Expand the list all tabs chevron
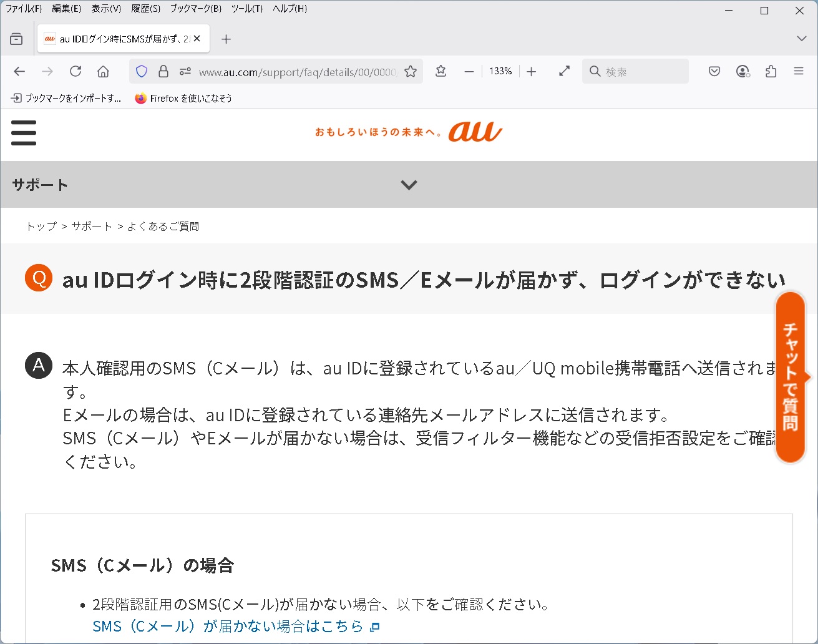 [x=802, y=39]
